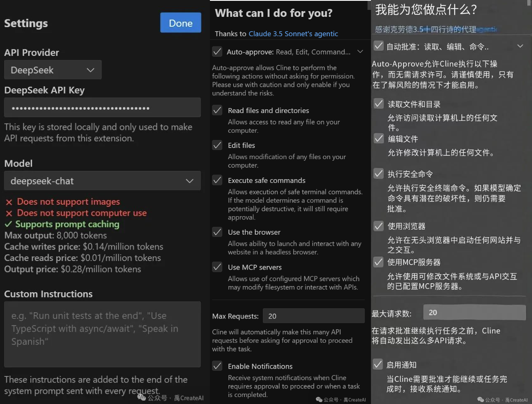Viewport: 532px width, 404px height.
Task: Toggle the 使用浏览器 checkbox
Action: click(x=379, y=226)
